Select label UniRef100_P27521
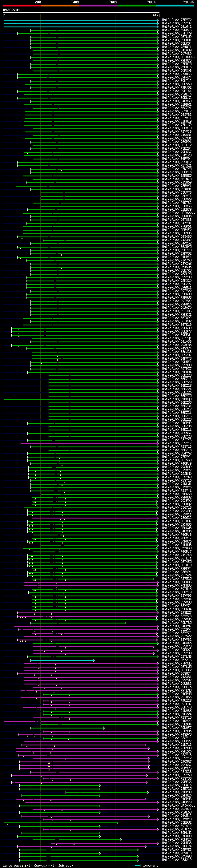The width and height of the screenshot is (197, 868). pos(177,165)
